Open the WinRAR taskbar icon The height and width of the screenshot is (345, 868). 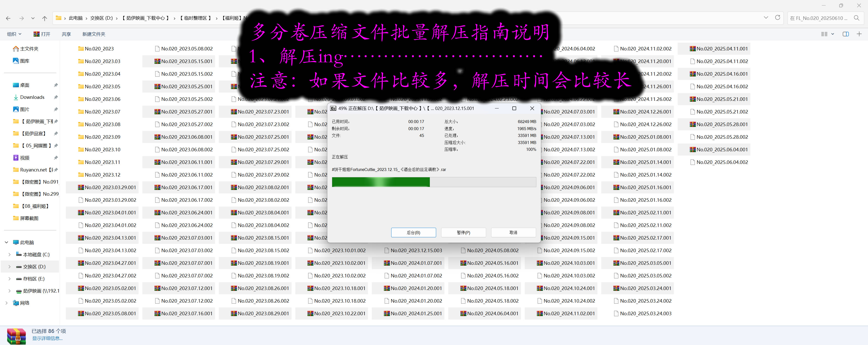coord(15,336)
